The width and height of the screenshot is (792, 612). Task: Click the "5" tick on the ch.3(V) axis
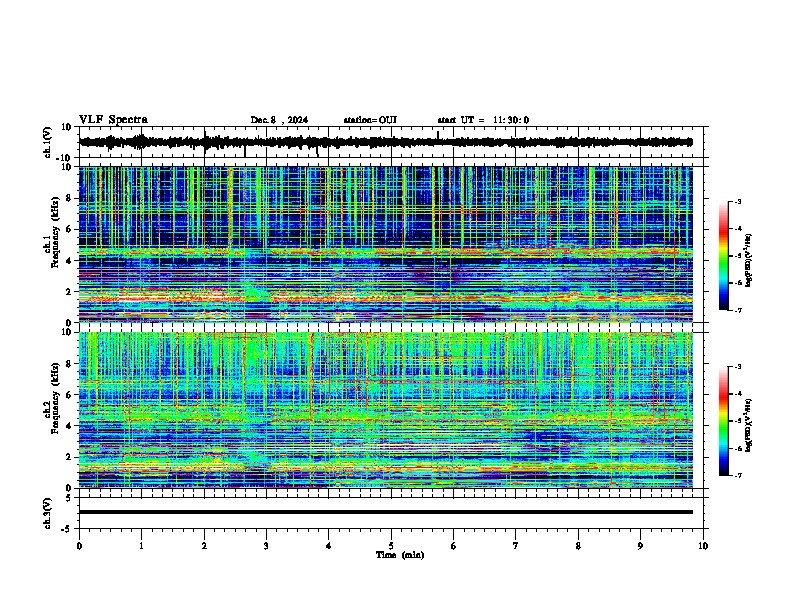point(70,497)
